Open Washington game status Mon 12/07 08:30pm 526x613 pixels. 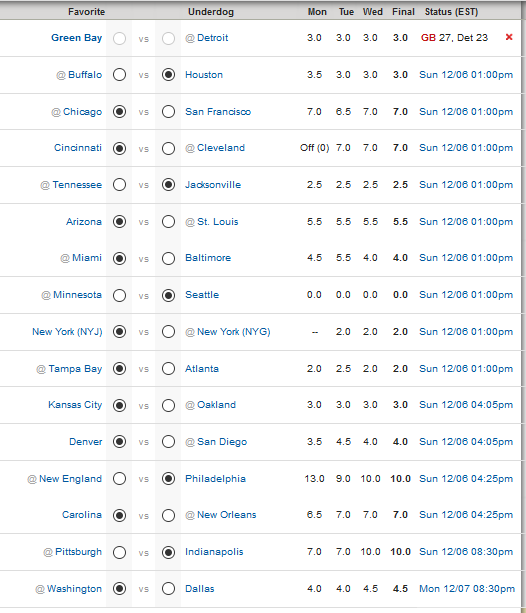(467, 589)
